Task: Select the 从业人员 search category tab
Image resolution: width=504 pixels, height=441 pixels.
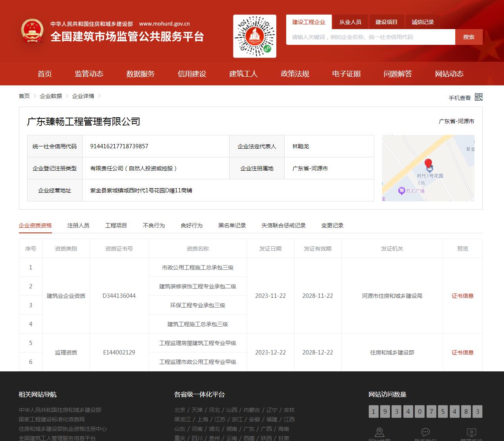Action: point(350,22)
